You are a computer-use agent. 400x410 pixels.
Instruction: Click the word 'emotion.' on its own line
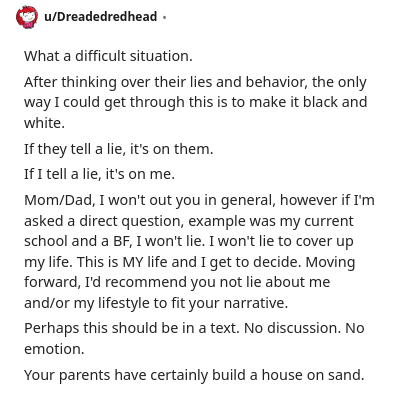[x=54, y=349]
